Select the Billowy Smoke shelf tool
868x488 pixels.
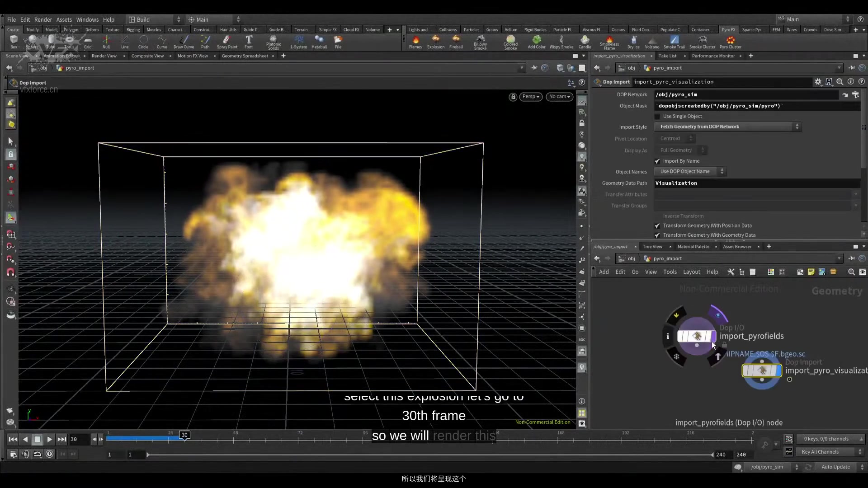coord(481,42)
